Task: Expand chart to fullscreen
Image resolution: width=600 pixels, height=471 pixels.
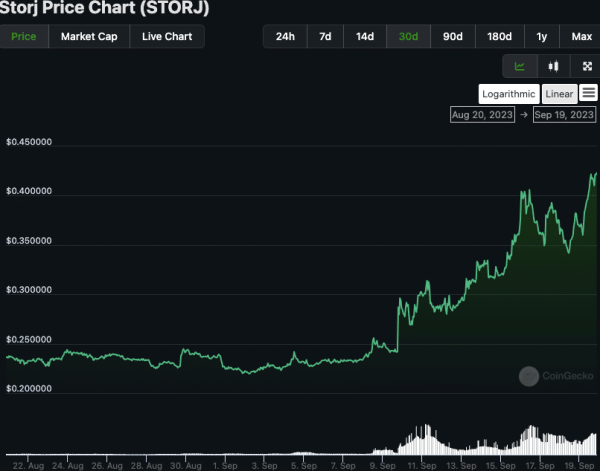Action: 586,67
